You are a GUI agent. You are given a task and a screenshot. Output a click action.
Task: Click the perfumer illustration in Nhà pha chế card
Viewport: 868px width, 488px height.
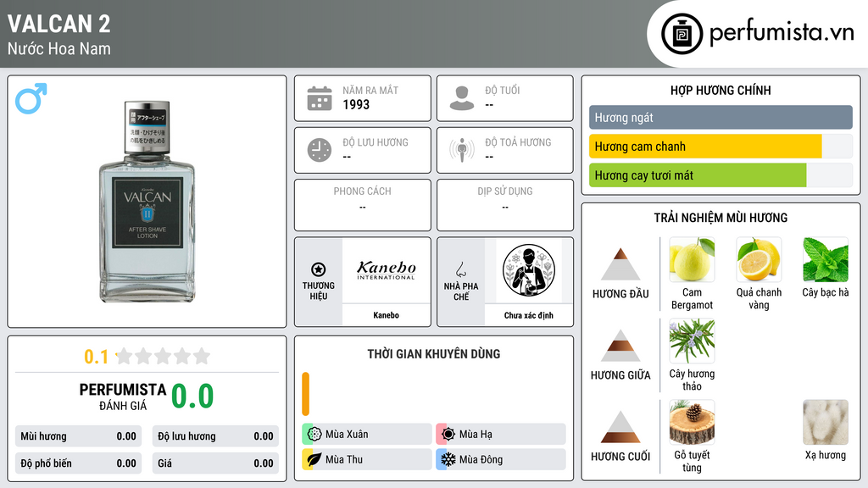[x=529, y=270]
